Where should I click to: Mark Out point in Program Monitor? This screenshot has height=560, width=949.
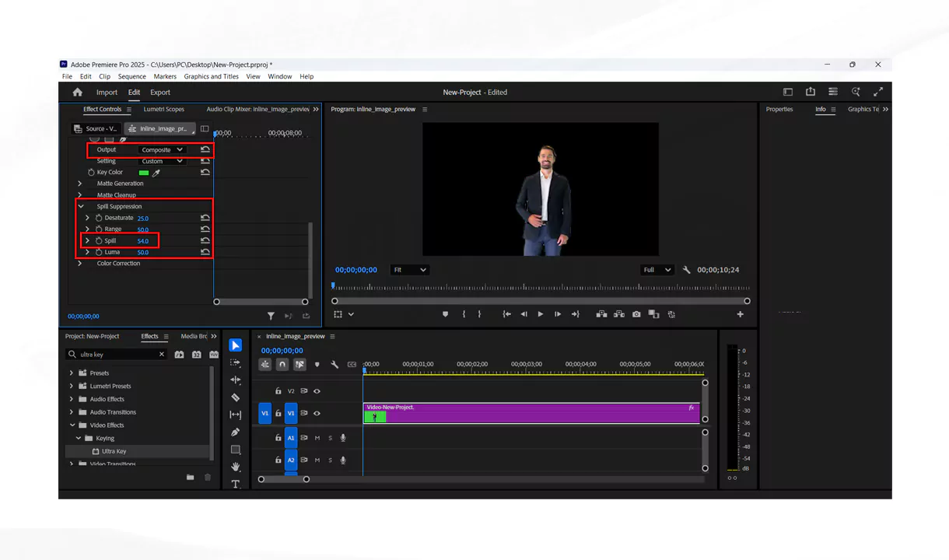pyautogui.click(x=479, y=314)
